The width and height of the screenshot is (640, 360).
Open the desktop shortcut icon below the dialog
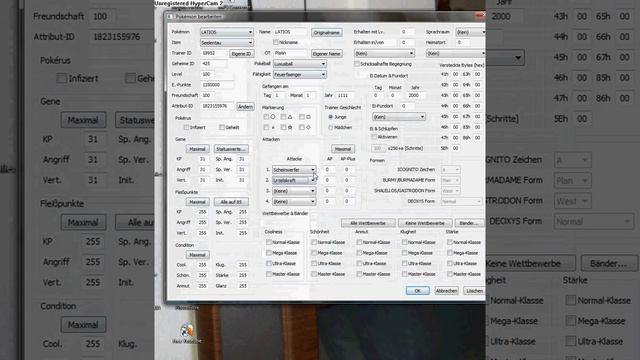[187, 331]
